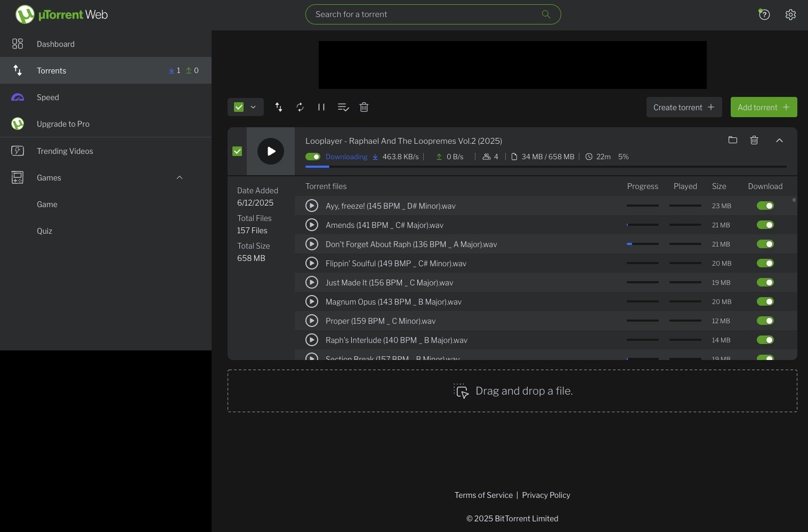Click the µTorrent Web logo
Viewport: 808px width, 532px height.
pyautogui.click(x=62, y=14)
